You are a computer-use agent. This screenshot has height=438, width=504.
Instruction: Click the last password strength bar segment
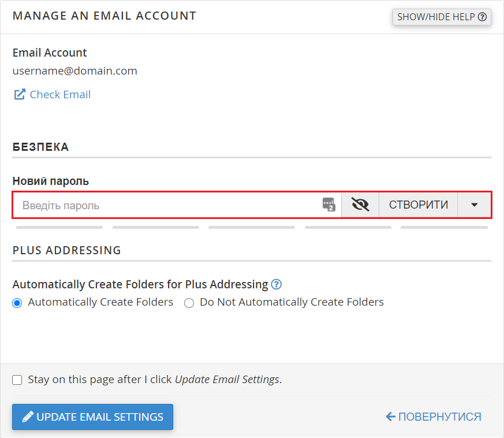[444, 228]
